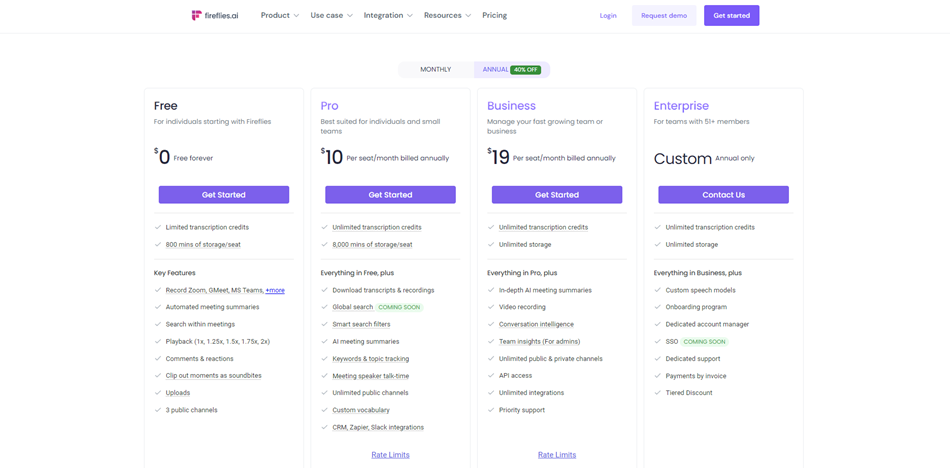Click the Login link
The width and height of the screenshot is (950, 468).
608,16
